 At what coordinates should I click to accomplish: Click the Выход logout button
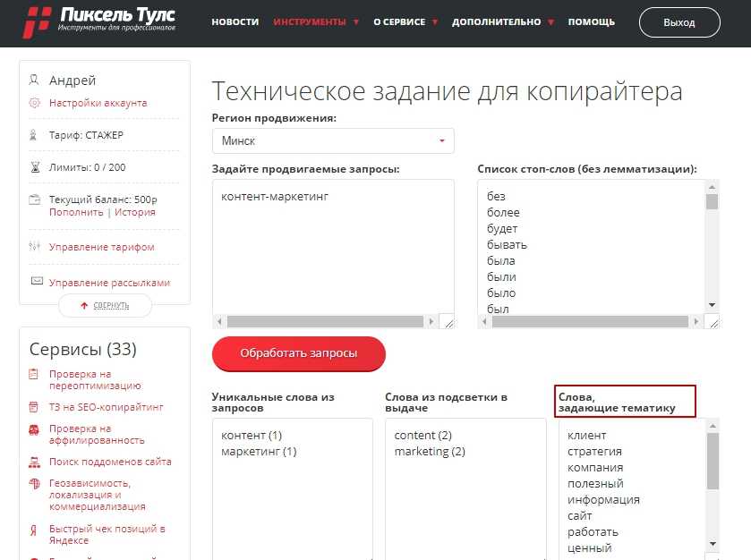pos(679,22)
